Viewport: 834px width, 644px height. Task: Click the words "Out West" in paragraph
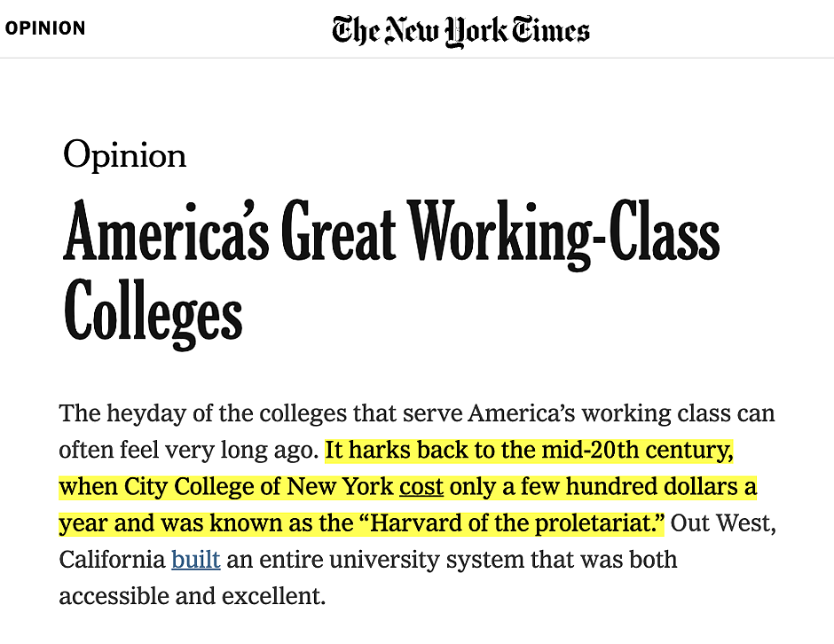coord(720,522)
